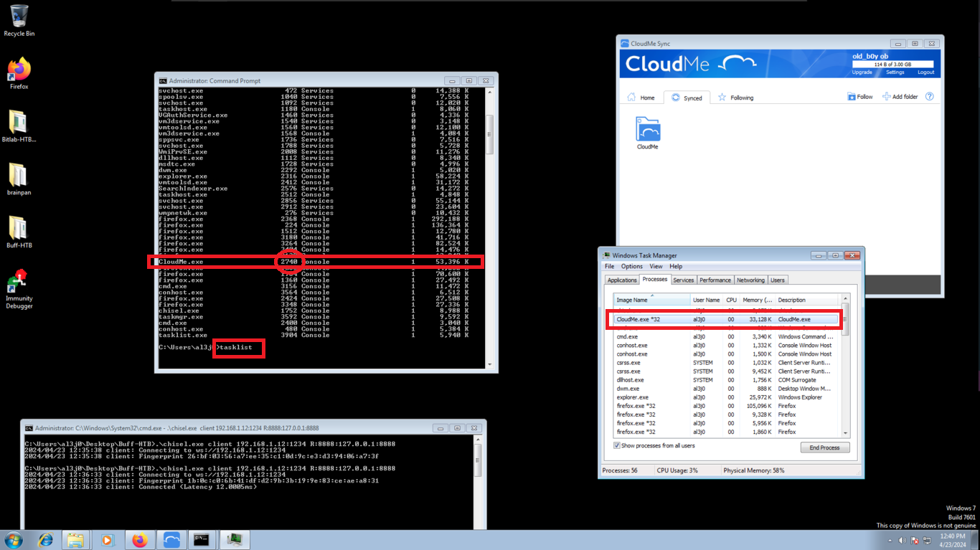Switch to the Applications tab

click(622, 280)
